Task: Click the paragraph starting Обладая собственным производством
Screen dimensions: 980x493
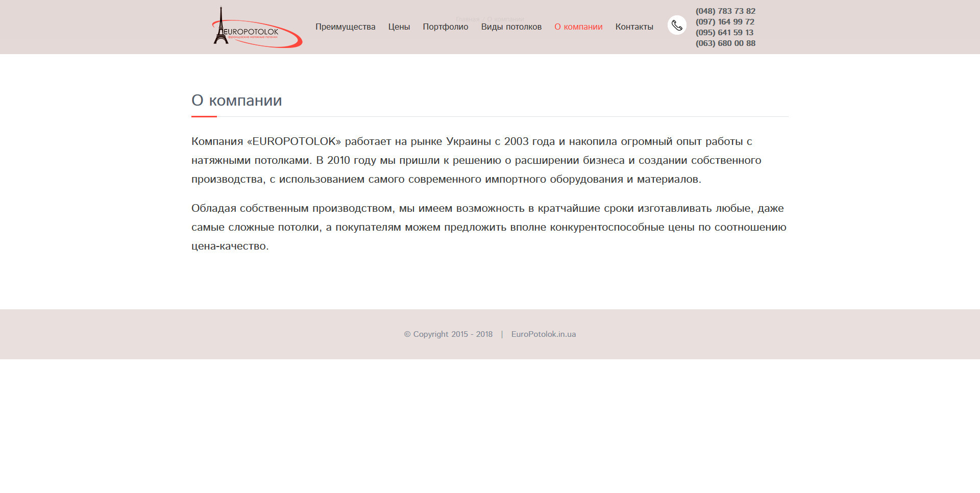Action: 488,227
